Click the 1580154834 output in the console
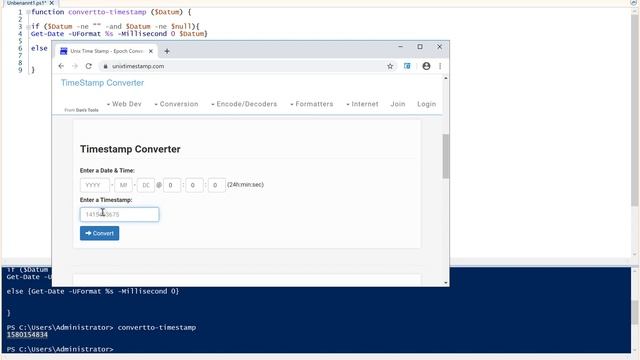This screenshot has width=640, height=360. point(27,335)
